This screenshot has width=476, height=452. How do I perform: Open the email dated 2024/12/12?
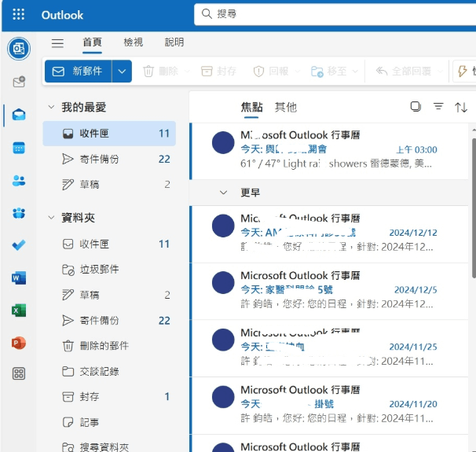click(329, 234)
